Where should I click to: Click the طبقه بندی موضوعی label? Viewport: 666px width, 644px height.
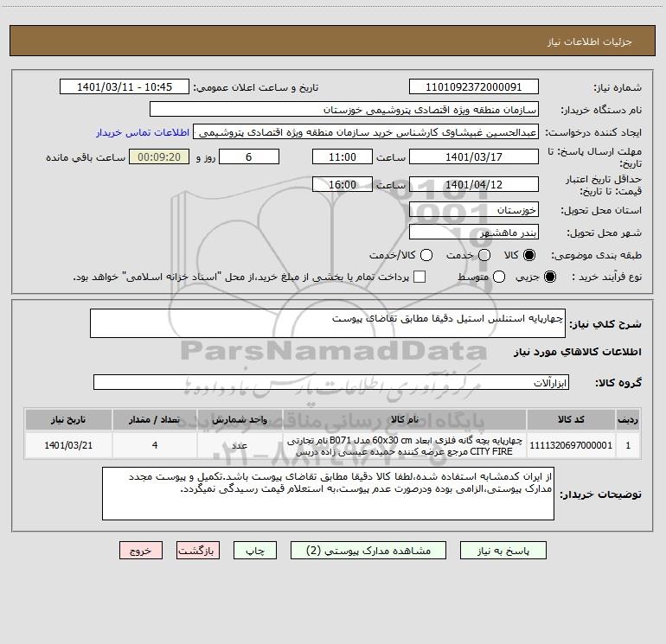coord(596,256)
